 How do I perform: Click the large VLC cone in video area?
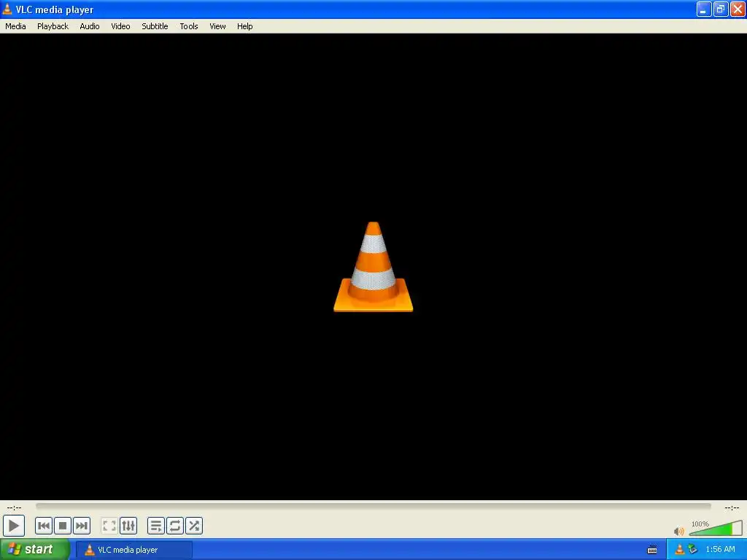coord(373,267)
